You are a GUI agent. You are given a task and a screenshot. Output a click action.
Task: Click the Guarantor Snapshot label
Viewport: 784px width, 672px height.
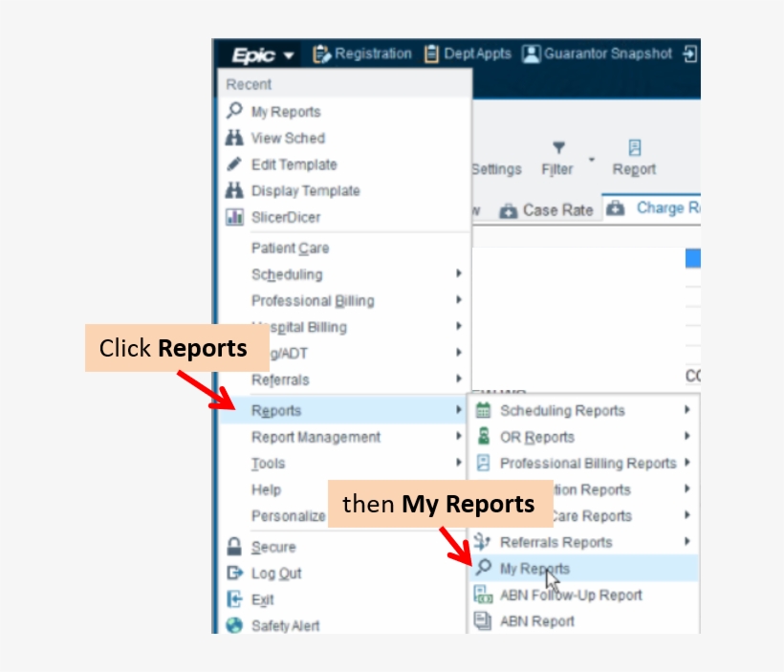click(x=607, y=54)
